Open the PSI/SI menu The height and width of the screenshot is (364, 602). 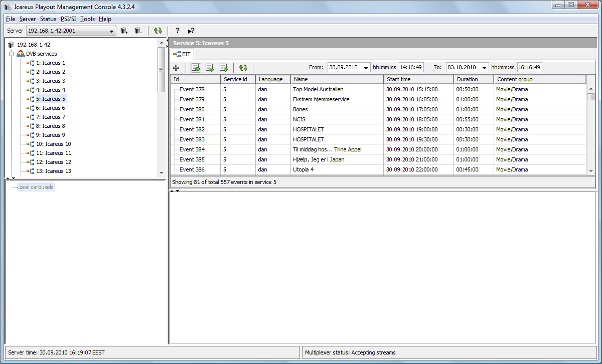click(68, 19)
